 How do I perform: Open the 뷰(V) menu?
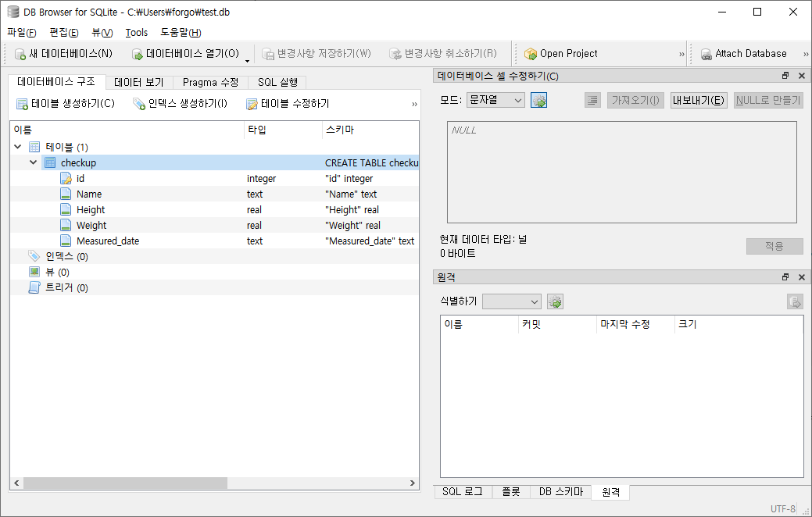[x=102, y=33]
